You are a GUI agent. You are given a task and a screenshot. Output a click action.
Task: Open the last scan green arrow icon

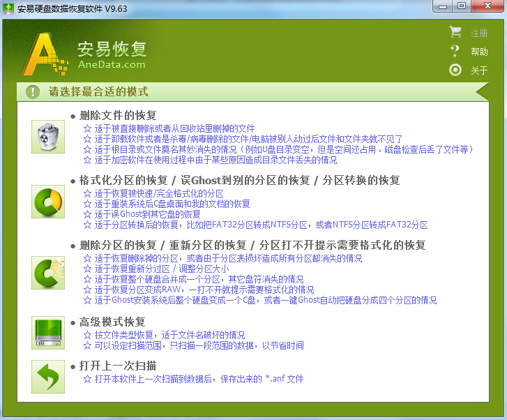(x=48, y=377)
